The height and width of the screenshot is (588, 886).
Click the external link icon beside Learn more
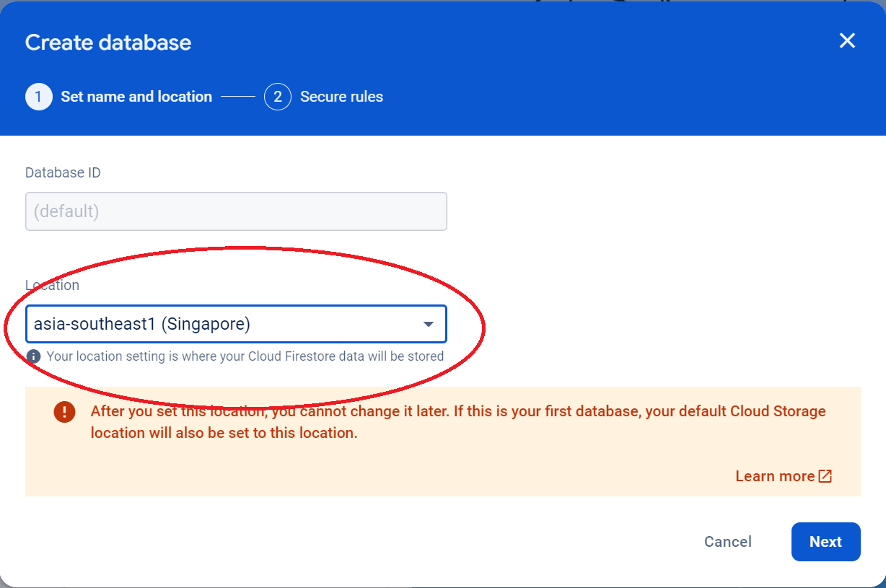coord(825,475)
